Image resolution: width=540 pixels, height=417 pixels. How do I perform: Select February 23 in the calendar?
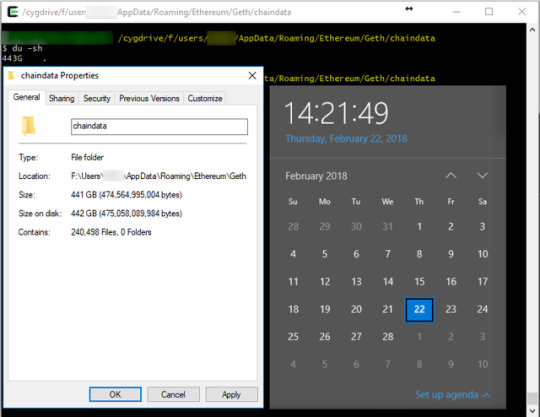pyautogui.click(x=451, y=309)
